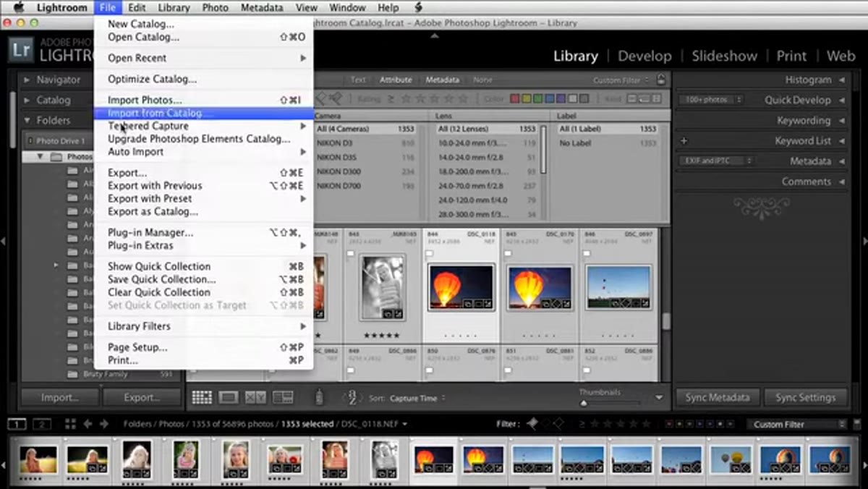Open the Print module

791,56
